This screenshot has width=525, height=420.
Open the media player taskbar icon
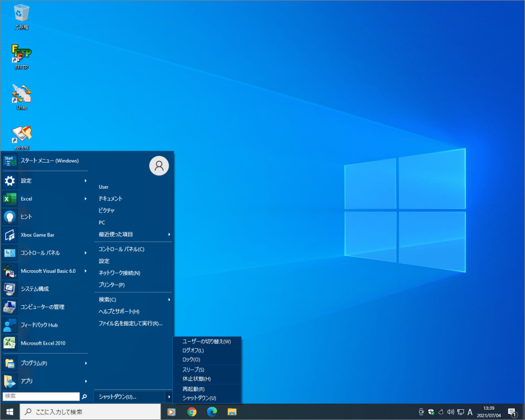pos(171,412)
